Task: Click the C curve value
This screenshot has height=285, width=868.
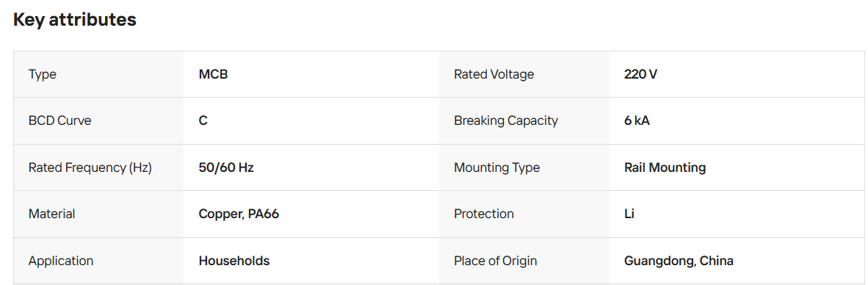Action: [203, 120]
